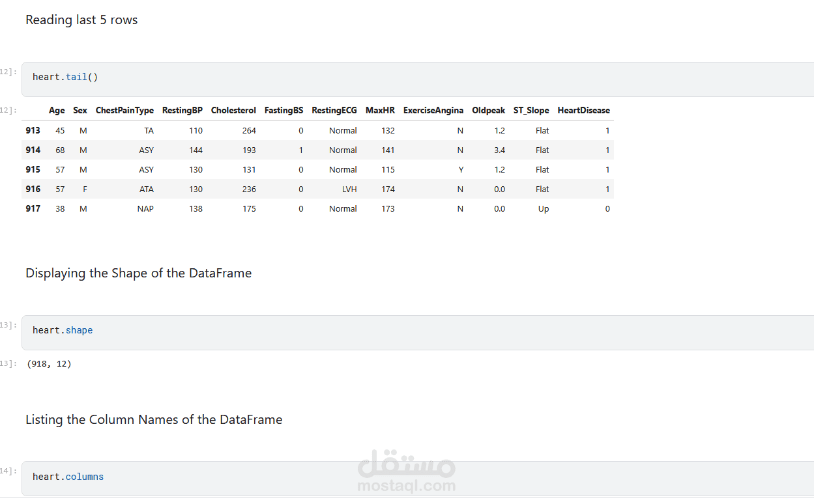Click the Cholesterol column header

233,111
